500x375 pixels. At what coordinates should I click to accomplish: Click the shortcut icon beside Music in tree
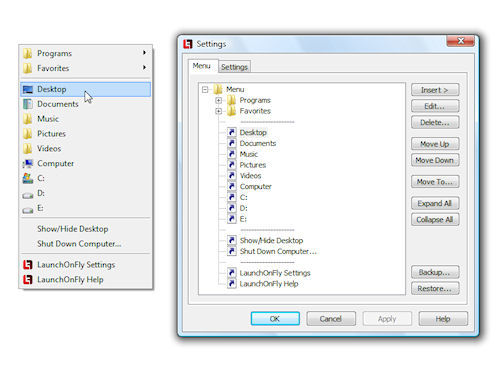(232, 154)
